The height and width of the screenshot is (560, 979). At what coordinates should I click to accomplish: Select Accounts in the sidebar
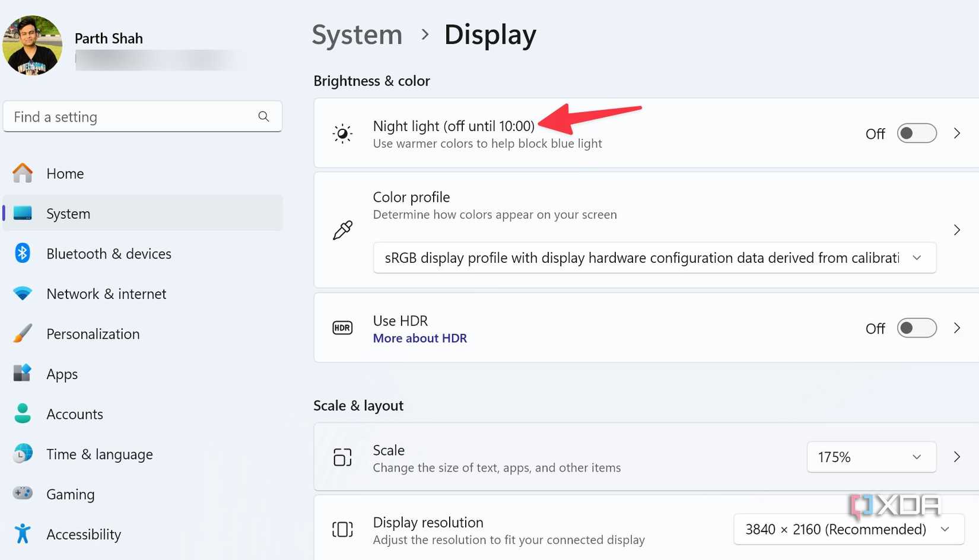point(142,414)
